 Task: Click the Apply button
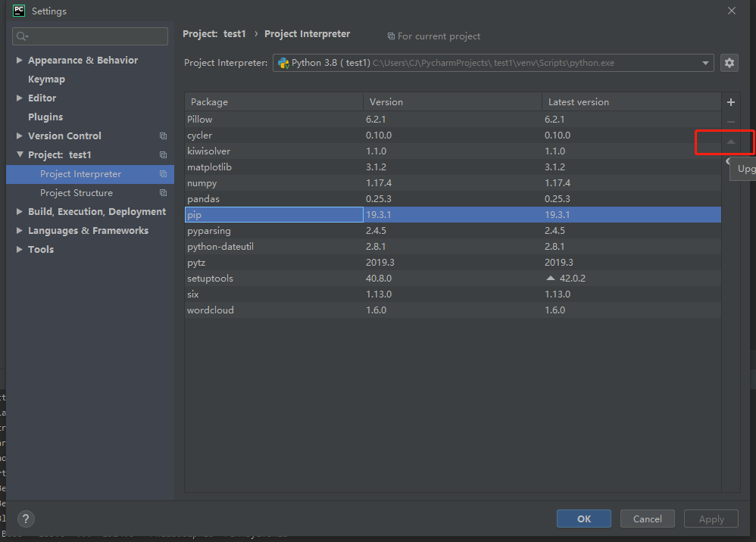click(x=711, y=519)
